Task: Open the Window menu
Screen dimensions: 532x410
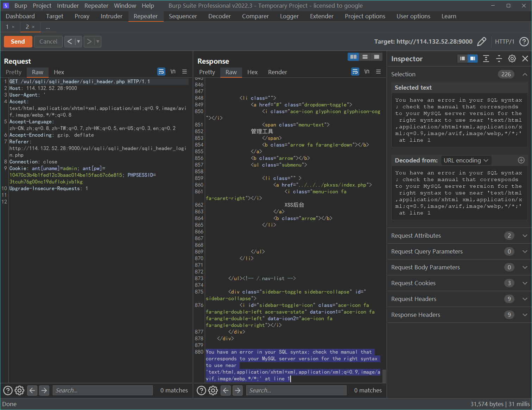Action: coord(125,6)
